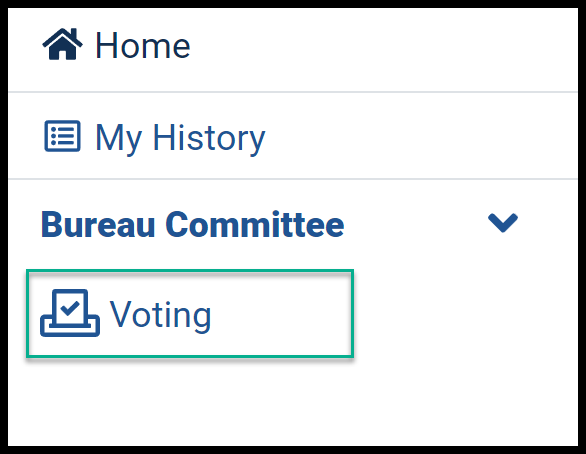The image size is (586, 454).
Task: Click the word My in My History
Action: [x=118, y=139]
